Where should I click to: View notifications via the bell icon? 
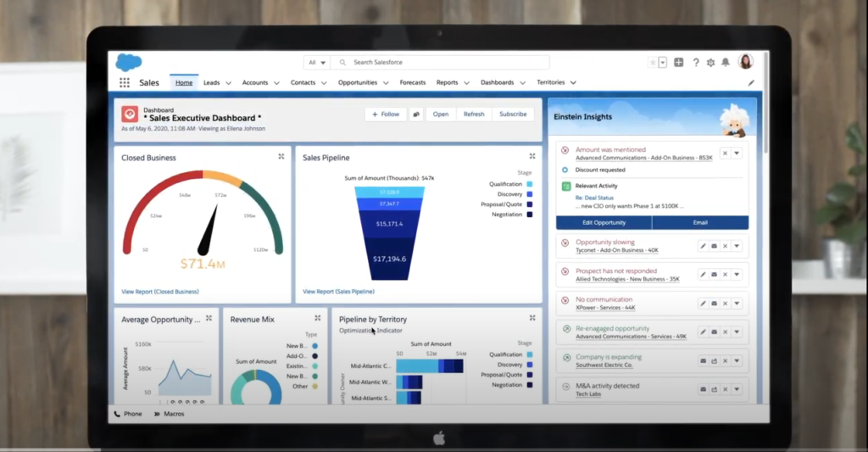point(726,63)
